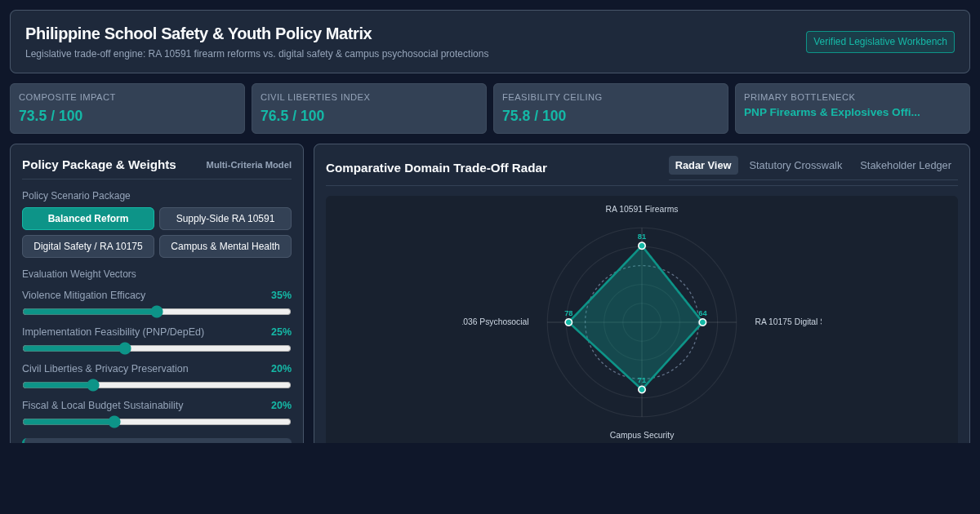Click the 'RA 10591 Firearms' axis label
The width and height of the screenshot is (980, 514).
(642, 210)
